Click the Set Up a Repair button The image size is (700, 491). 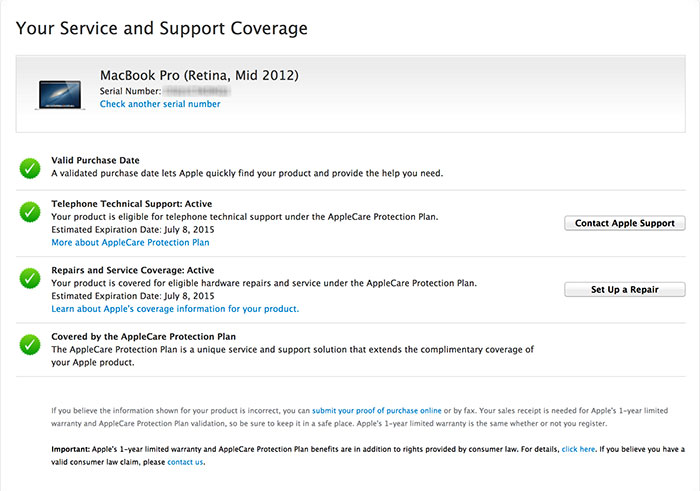point(625,289)
